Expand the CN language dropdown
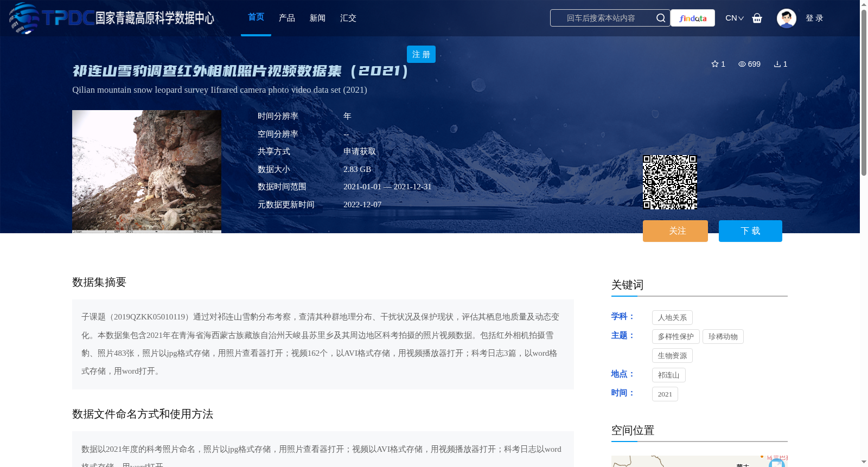Screen dimensions: 868x467 tap(735, 18)
